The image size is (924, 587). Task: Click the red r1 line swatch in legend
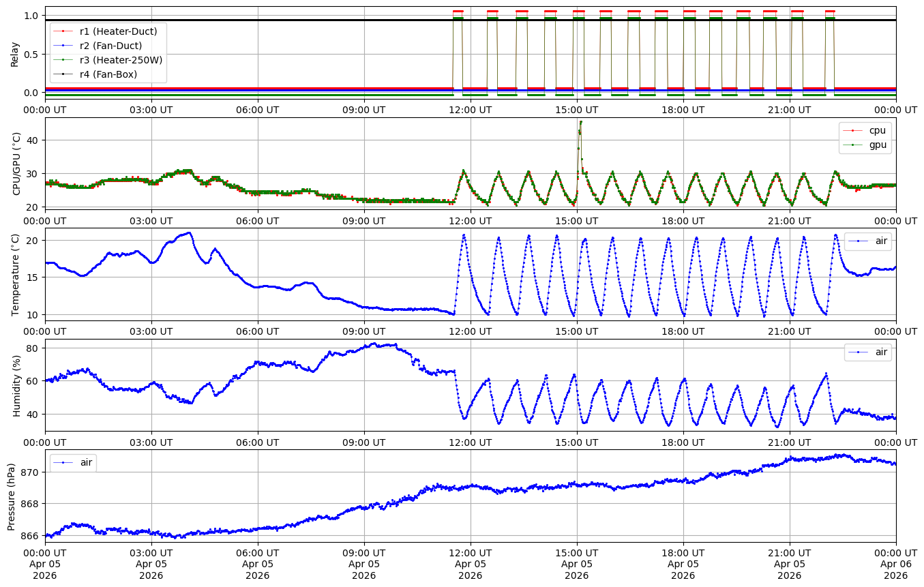63,31
